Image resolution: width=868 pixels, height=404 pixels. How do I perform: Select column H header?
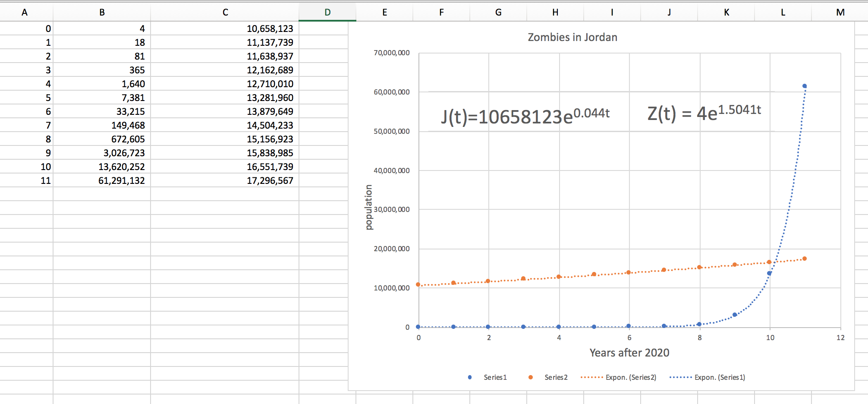pos(555,12)
